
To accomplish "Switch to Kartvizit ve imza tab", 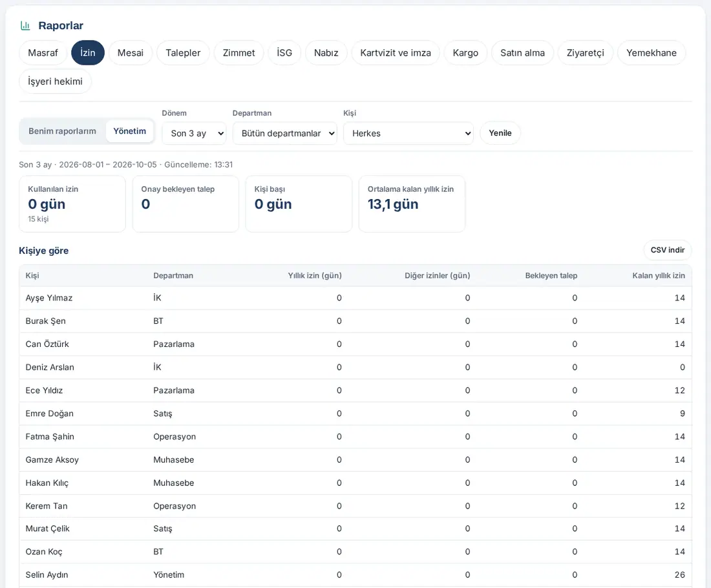I will 396,53.
